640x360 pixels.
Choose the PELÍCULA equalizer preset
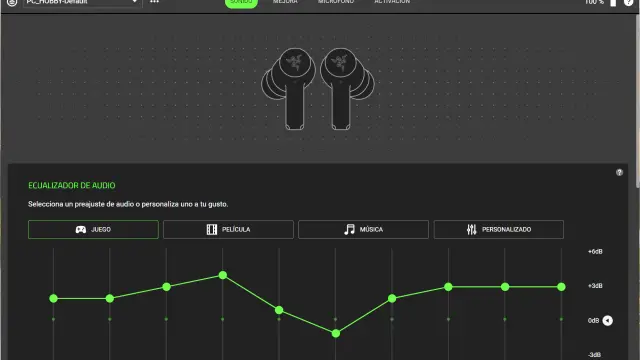(228, 229)
